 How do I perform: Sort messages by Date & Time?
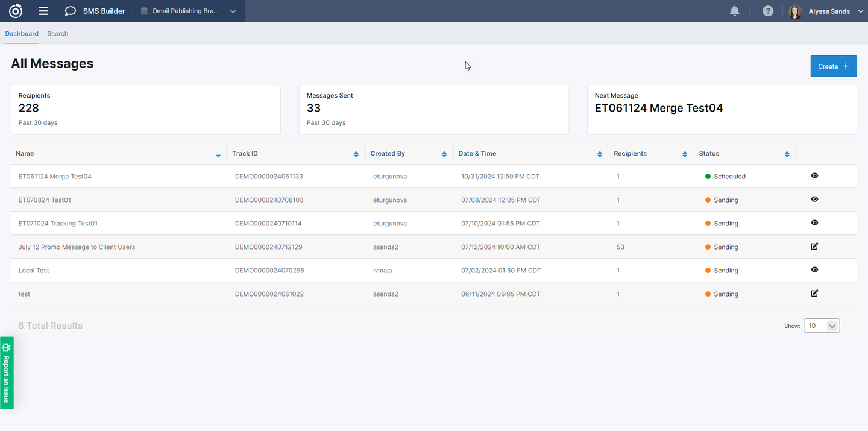click(x=599, y=154)
